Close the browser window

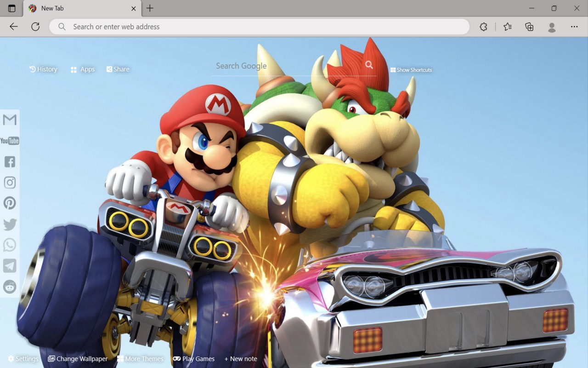click(577, 8)
